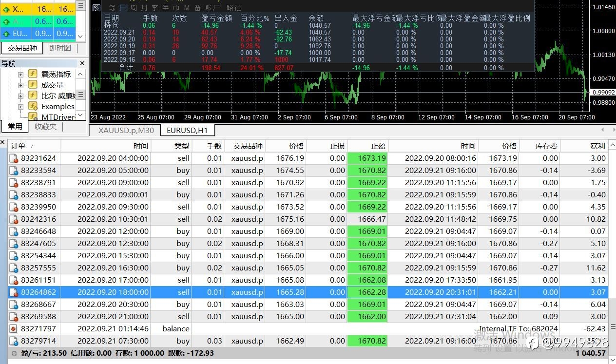The image size is (616, 364).
Task: Open the 路径 tab in the stats panel
Action: (234, 8)
